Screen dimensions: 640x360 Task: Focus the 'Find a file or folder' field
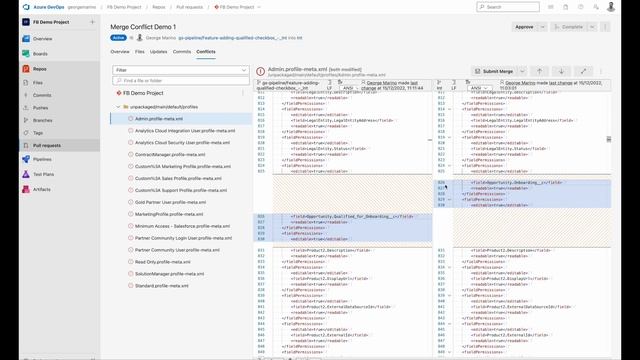pos(180,81)
